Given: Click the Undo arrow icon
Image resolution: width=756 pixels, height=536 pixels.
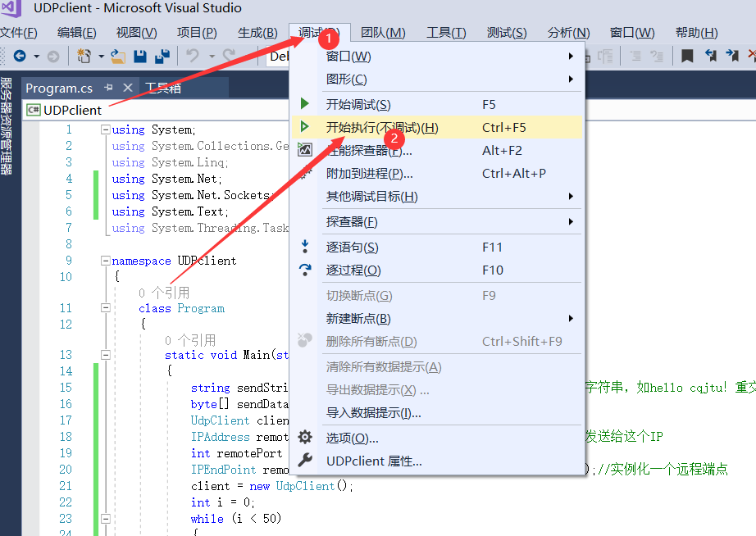Looking at the screenshot, I should tap(193, 56).
